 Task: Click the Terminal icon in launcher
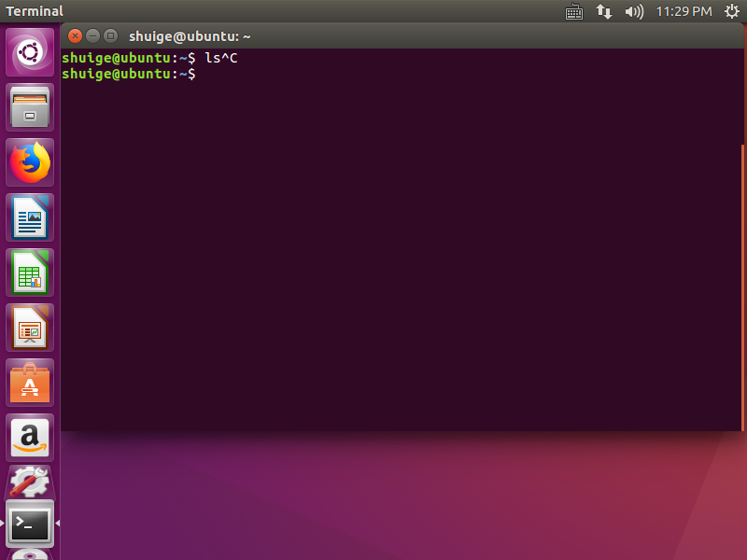30,524
